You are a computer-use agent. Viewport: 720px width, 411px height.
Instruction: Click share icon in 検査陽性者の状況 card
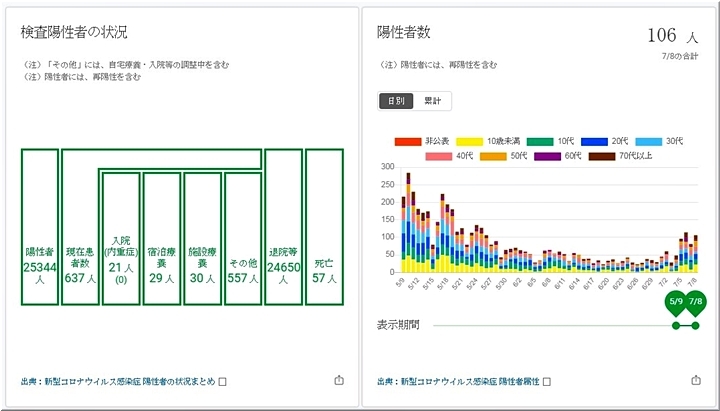coord(338,381)
